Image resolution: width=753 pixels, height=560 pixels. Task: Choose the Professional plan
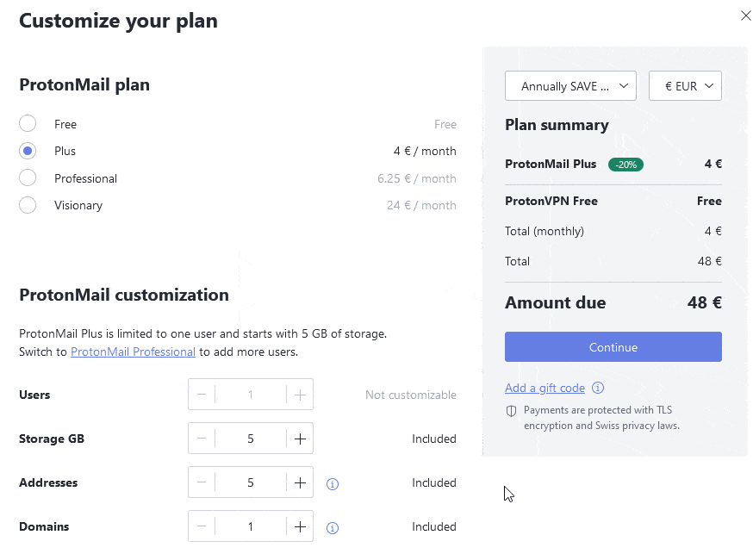[x=27, y=178]
